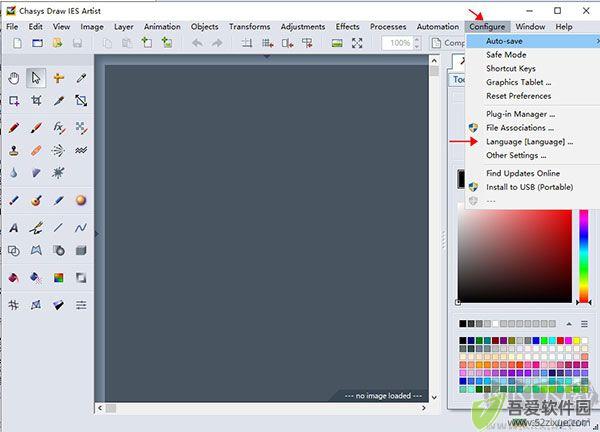Select the rainbow Gradient tool

[58, 277]
